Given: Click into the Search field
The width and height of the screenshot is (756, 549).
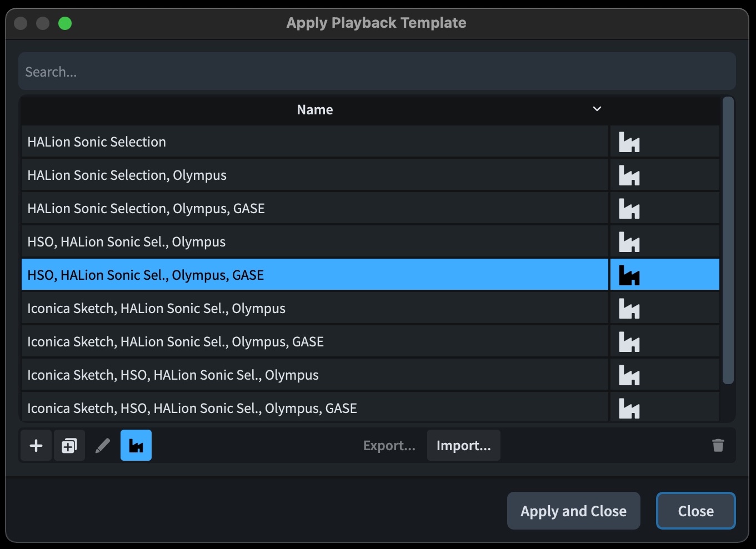Looking at the screenshot, I should [x=377, y=72].
